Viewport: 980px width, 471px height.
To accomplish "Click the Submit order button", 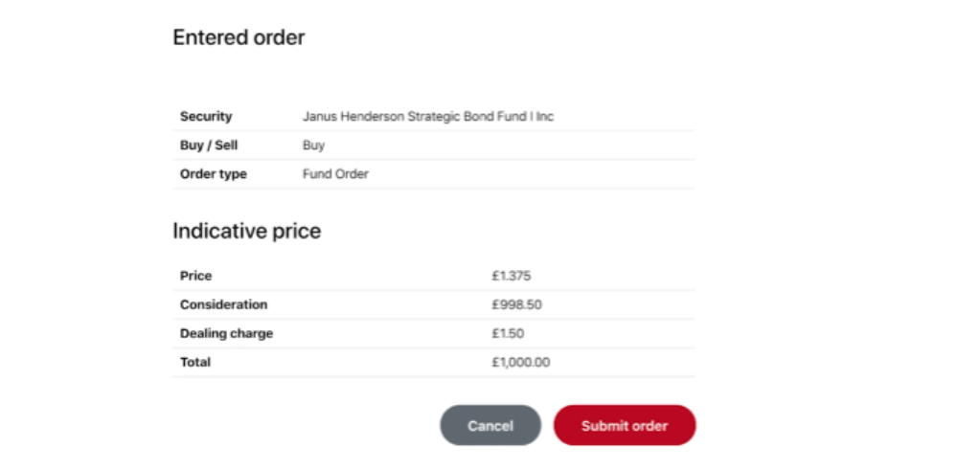I will [625, 425].
